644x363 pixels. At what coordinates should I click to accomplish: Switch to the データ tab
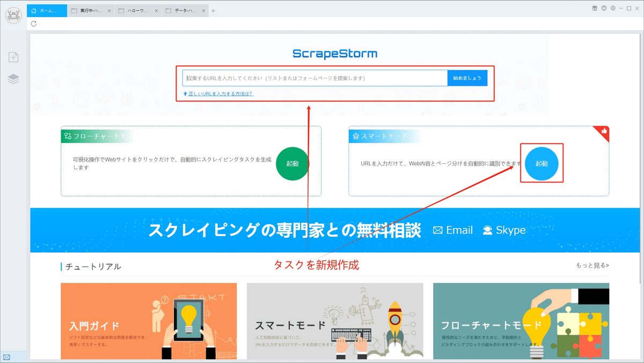coord(185,11)
